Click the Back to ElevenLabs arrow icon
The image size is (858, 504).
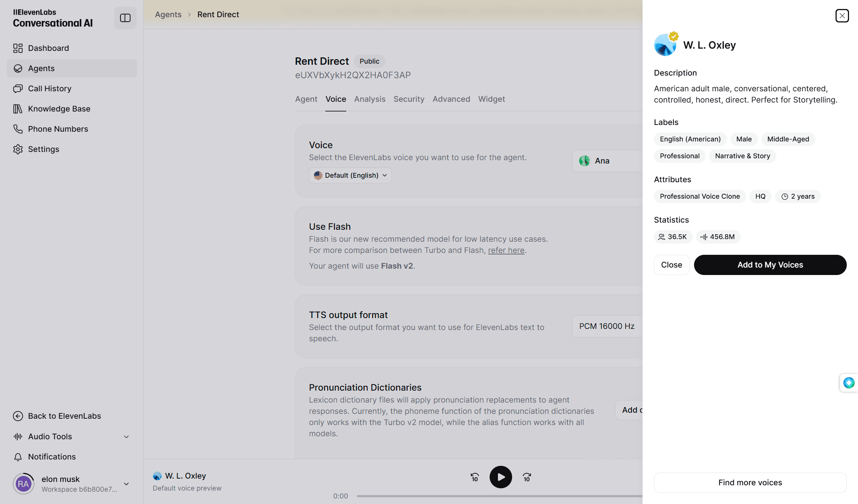[x=18, y=416]
